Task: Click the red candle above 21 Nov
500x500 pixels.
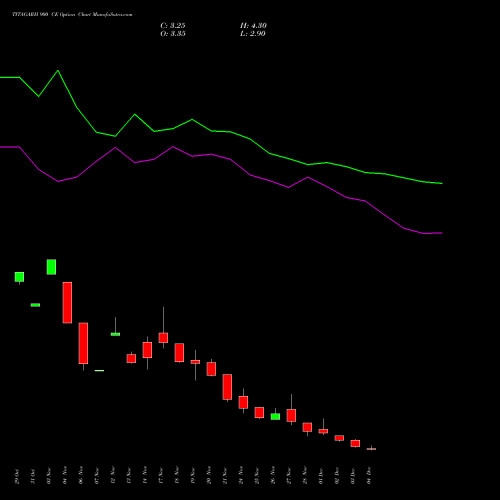Action: [227, 387]
